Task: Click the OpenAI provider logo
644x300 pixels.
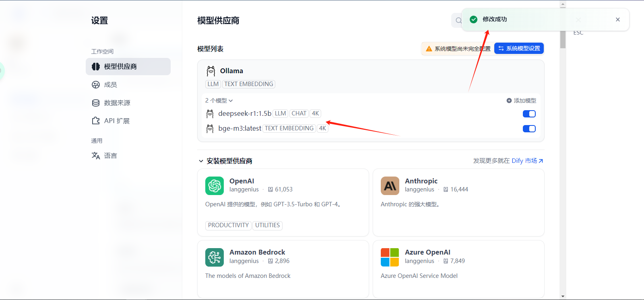Action: click(215, 186)
